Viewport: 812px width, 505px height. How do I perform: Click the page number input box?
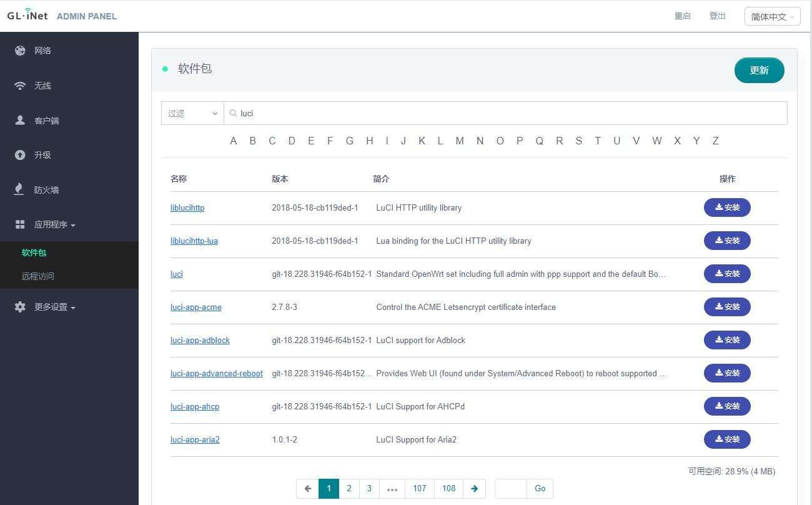click(x=511, y=489)
